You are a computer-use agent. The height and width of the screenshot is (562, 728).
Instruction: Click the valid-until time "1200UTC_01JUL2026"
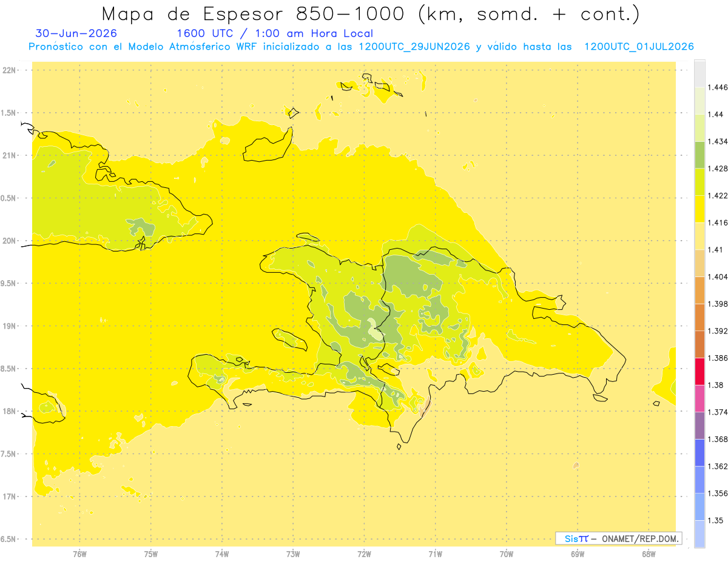639,47
